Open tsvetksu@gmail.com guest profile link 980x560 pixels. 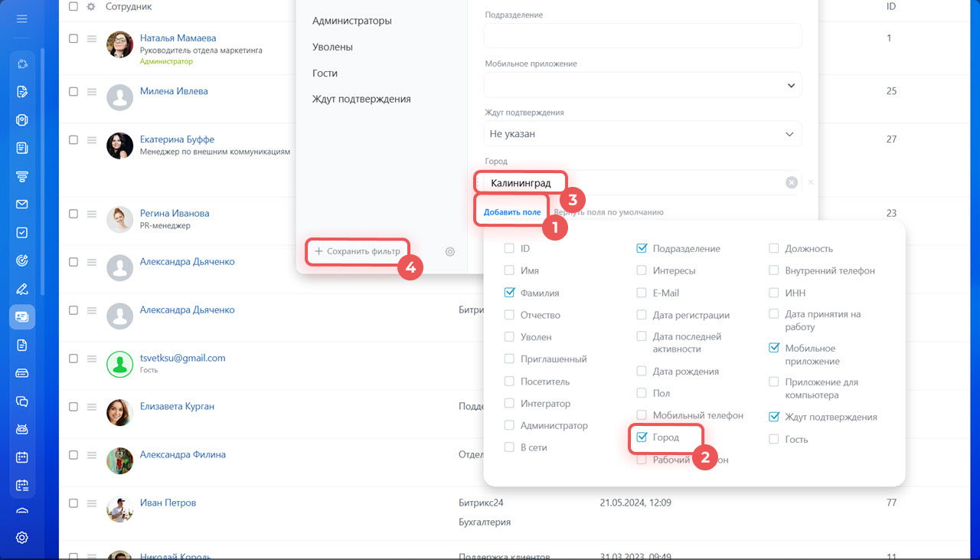point(183,358)
